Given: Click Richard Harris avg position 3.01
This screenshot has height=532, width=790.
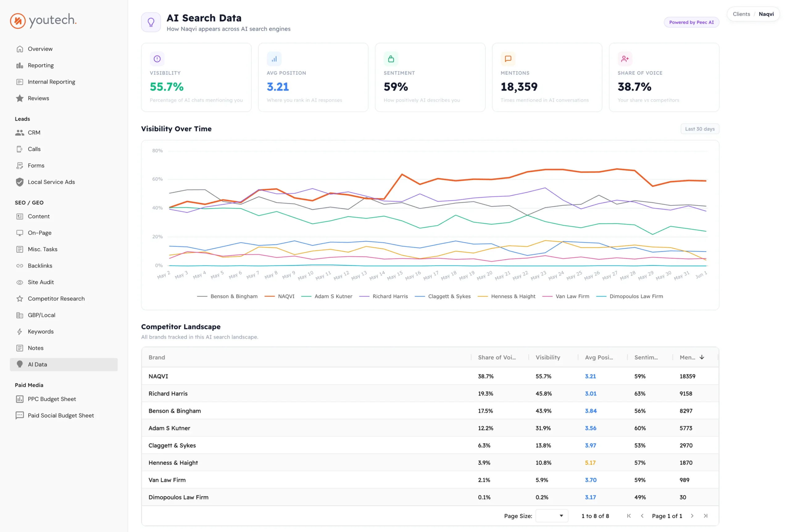Looking at the screenshot, I should tap(591, 393).
